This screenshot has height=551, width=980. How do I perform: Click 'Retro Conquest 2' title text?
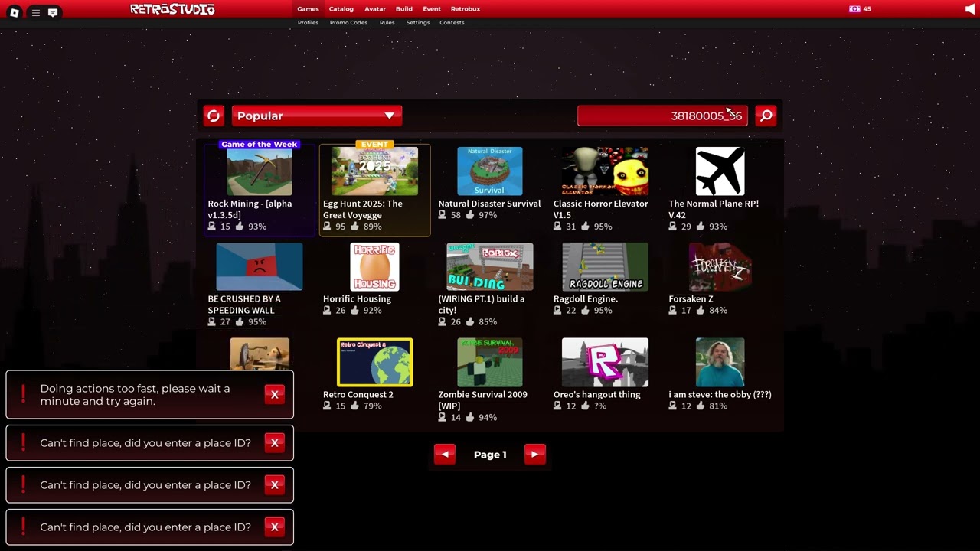358,395
